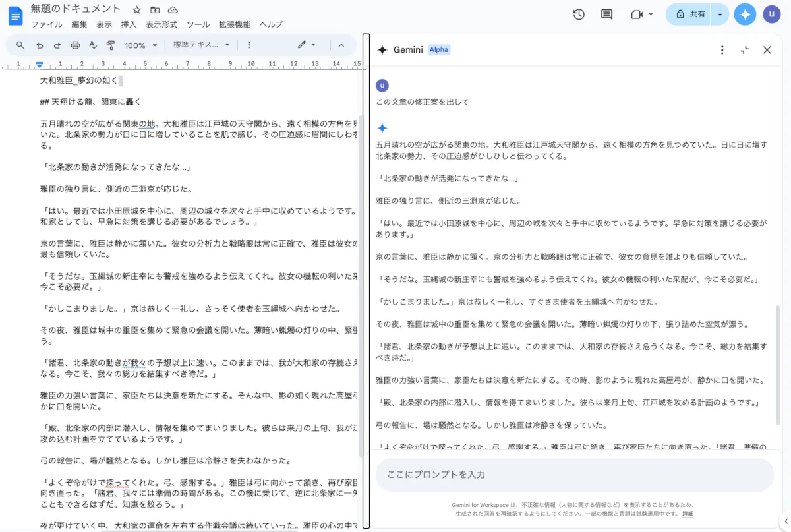Open the comments panel icon
Image resolution: width=791 pixels, height=532 pixels.
606,15
